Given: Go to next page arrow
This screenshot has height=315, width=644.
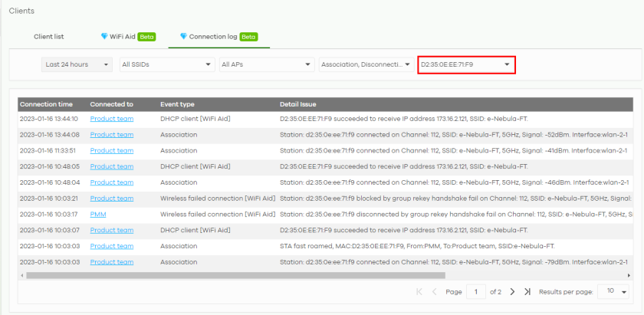Looking at the screenshot, I should click(512, 292).
